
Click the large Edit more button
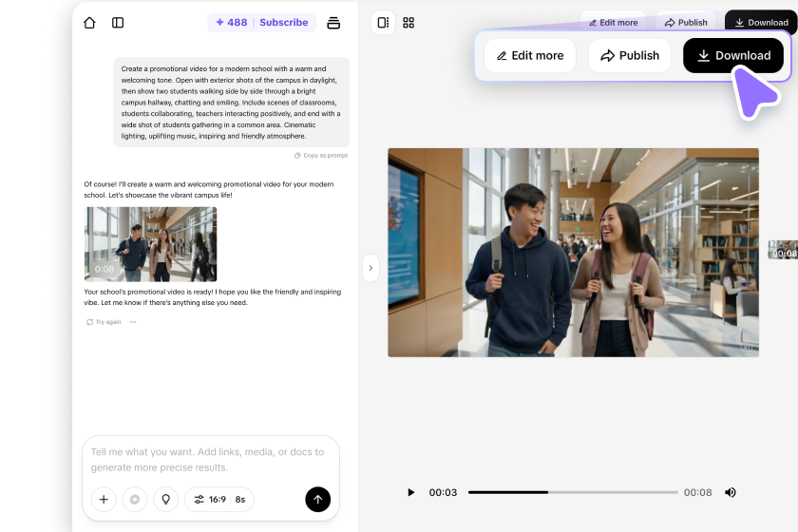click(530, 55)
